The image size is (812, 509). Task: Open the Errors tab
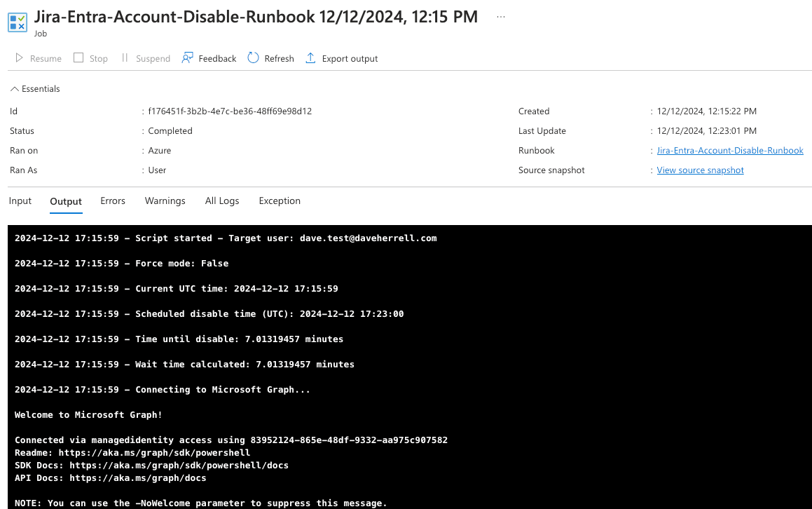113,201
